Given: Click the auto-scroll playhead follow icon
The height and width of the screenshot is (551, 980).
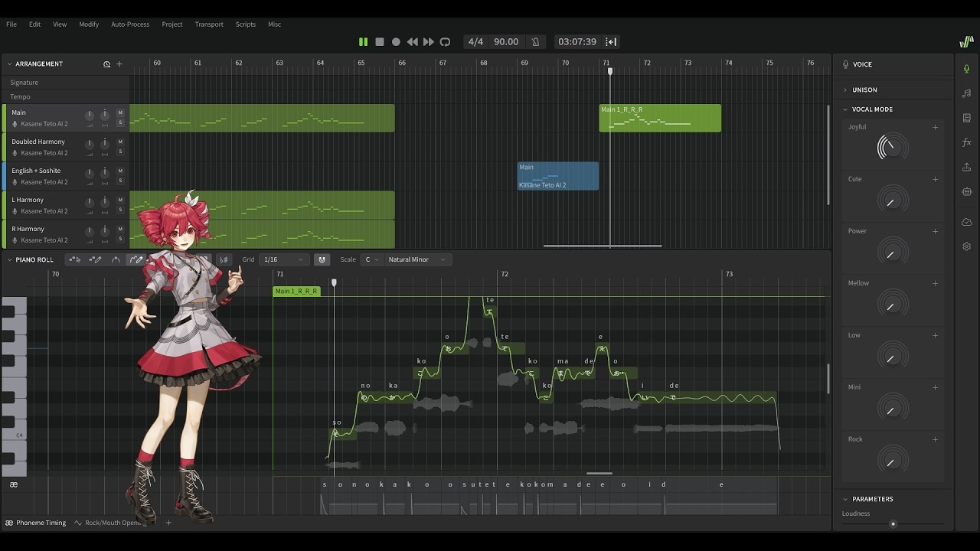Looking at the screenshot, I should click(x=611, y=42).
